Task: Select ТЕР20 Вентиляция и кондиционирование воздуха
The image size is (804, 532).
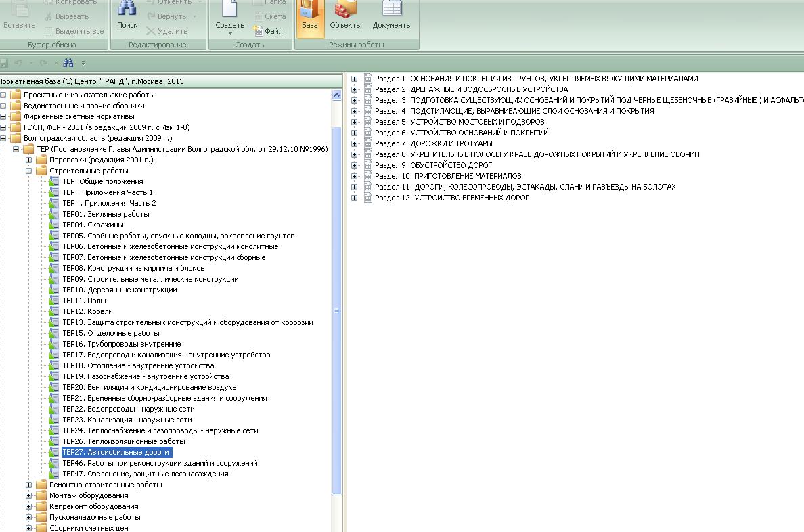Action: pyautogui.click(x=149, y=387)
